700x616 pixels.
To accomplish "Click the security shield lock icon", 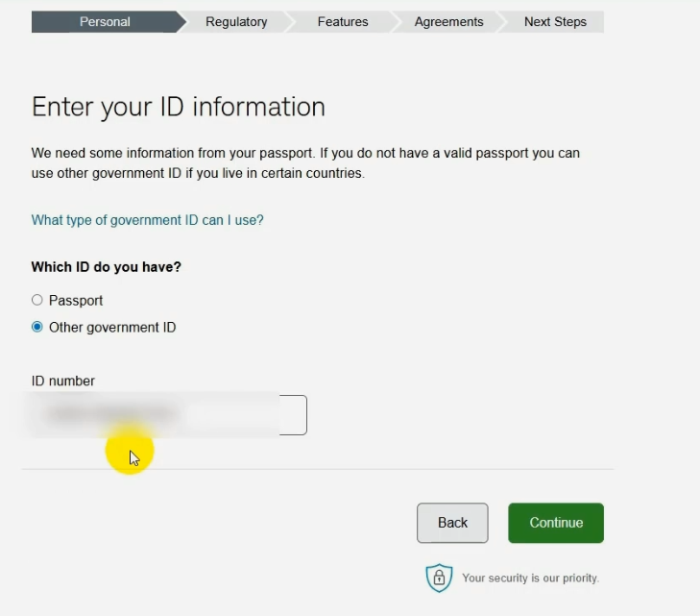I will pos(438,578).
